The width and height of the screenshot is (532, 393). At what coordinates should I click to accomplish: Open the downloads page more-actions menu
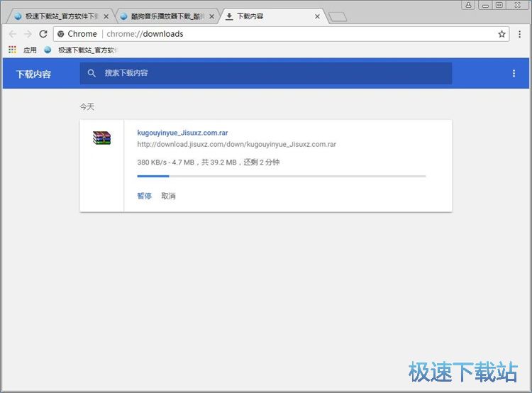click(x=514, y=73)
